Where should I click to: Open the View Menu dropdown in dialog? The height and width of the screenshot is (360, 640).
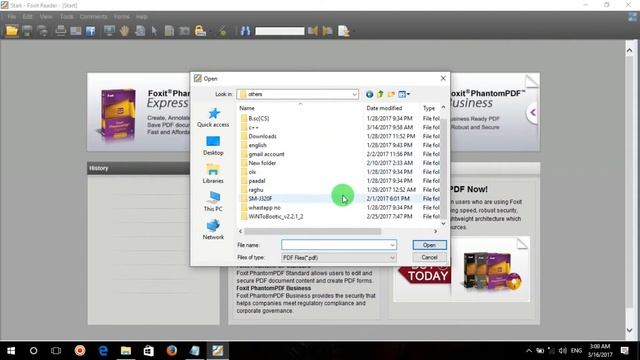404,94
